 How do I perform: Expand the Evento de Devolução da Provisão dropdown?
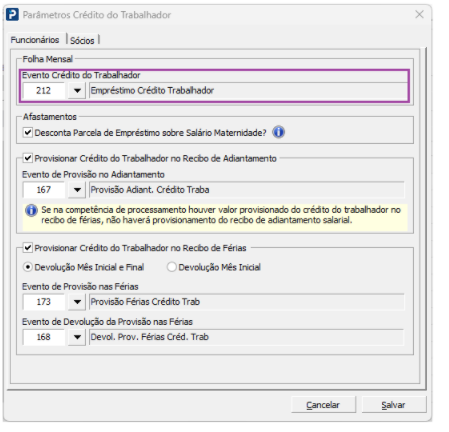tap(77, 337)
